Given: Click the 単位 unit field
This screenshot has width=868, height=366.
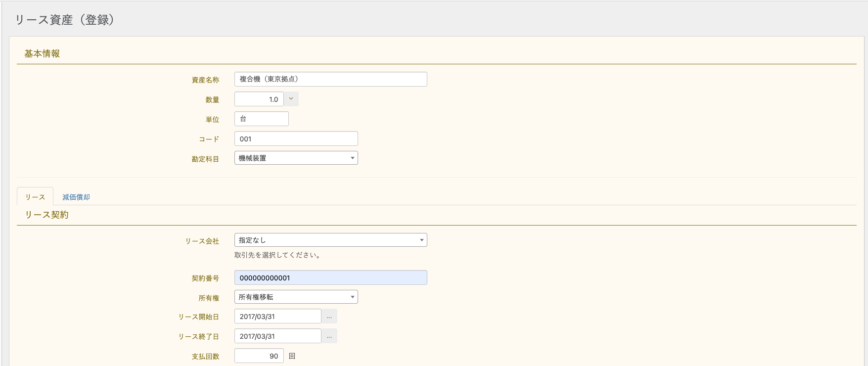Looking at the screenshot, I should pos(261,119).
